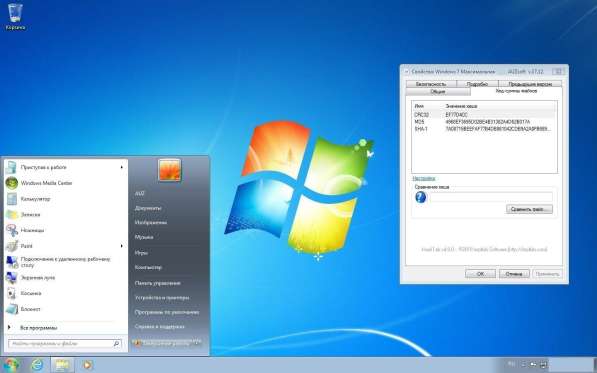The image size is (597, 373).
Task: Click the user account picture in Start menu
Action: (170, 170)
